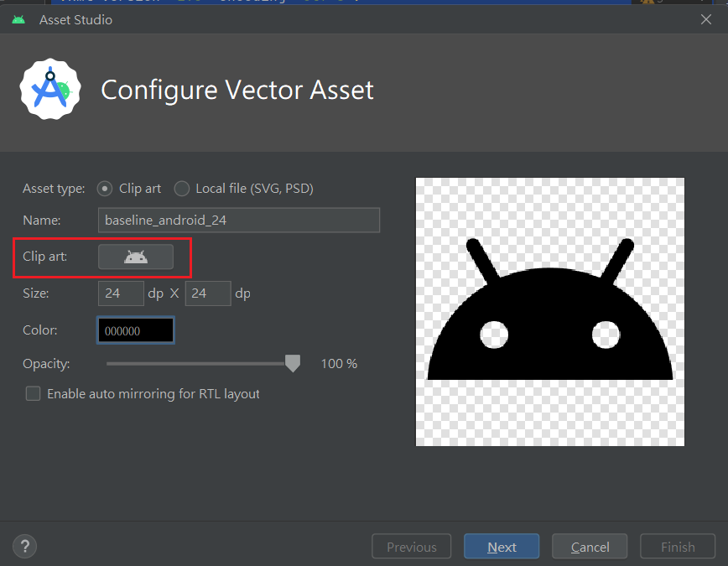The height and width of the screenshot is (566, 728).
Task: Click the Name field baseline_android_24
Action: pos(239,220)
